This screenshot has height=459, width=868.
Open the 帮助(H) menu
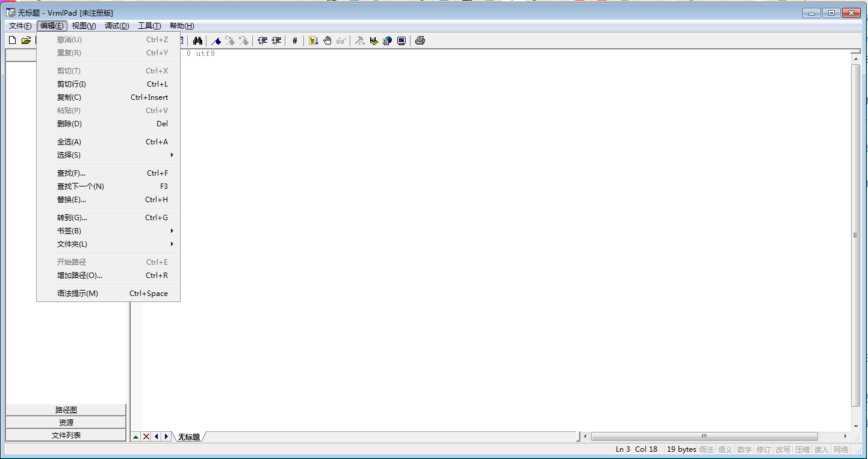pos(182,25)
